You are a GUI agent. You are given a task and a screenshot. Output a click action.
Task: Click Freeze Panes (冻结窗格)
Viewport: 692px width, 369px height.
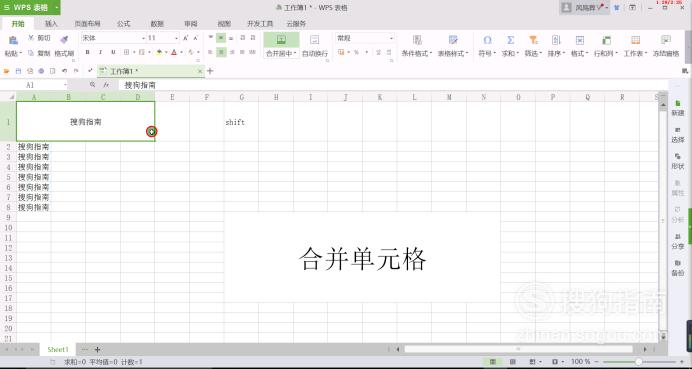[666, 46]
